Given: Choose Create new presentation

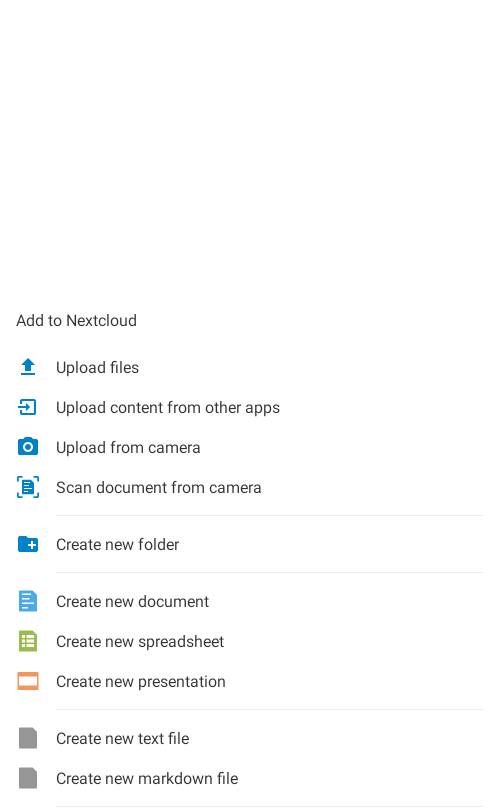Looking at the screenshot, I should [x=250, y=682].
